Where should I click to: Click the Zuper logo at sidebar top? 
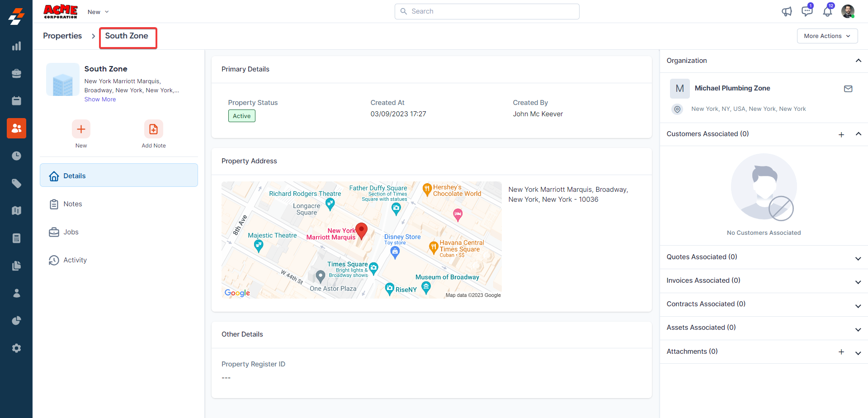point(16,16)
